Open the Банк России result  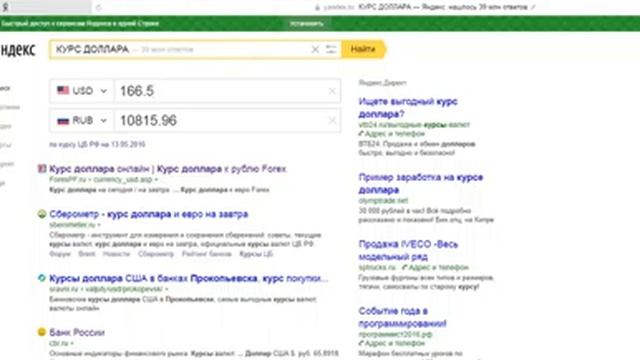click(77, 332)
